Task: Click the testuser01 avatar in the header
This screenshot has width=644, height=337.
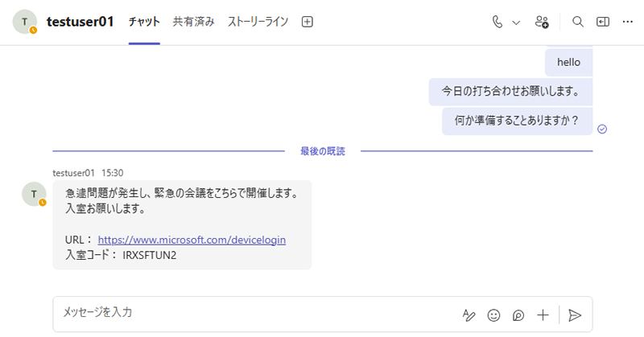Action: pos(25,22)
